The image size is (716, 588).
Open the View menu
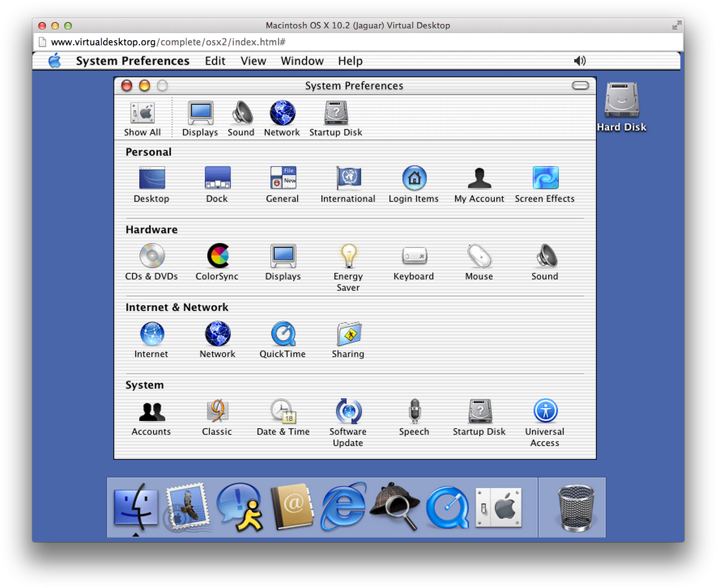click(x=253, y=61)
